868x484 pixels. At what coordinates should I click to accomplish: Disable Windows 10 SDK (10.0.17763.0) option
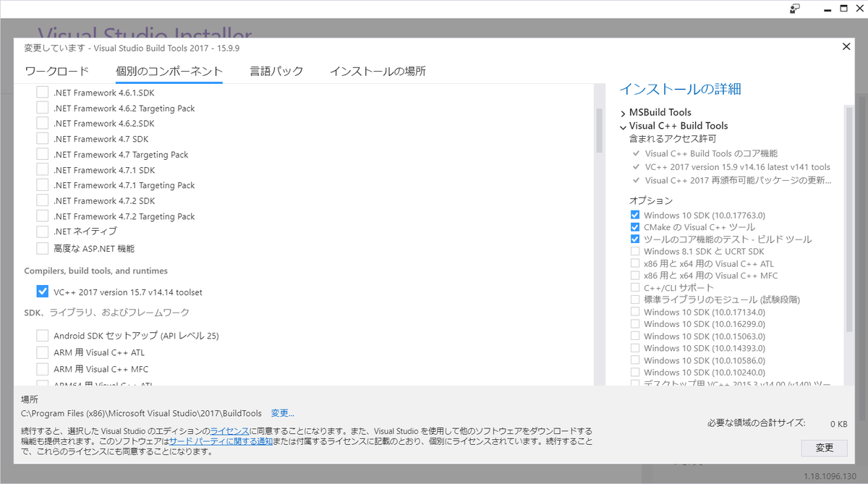[634, 215]
